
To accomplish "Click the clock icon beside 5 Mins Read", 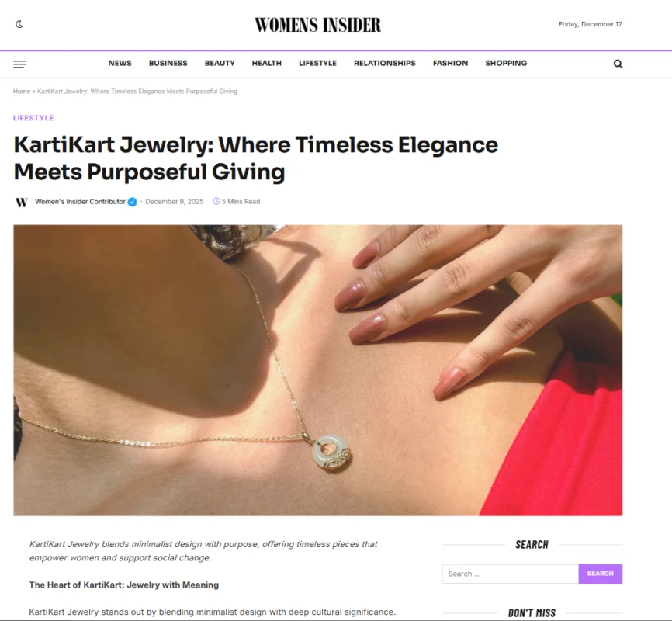I will coord(216,202).
